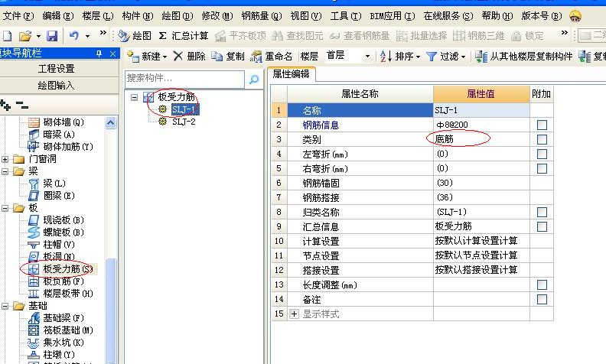This screenshot has width=606, height=364.
Task: Click the collapse-all minus icon in navigation
Action: pos(22,105)
